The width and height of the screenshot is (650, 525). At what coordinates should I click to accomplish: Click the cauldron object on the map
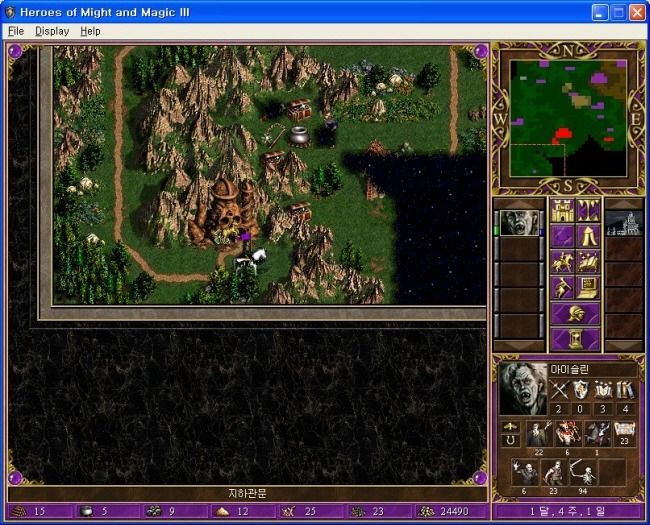click(x=299, y=136)
